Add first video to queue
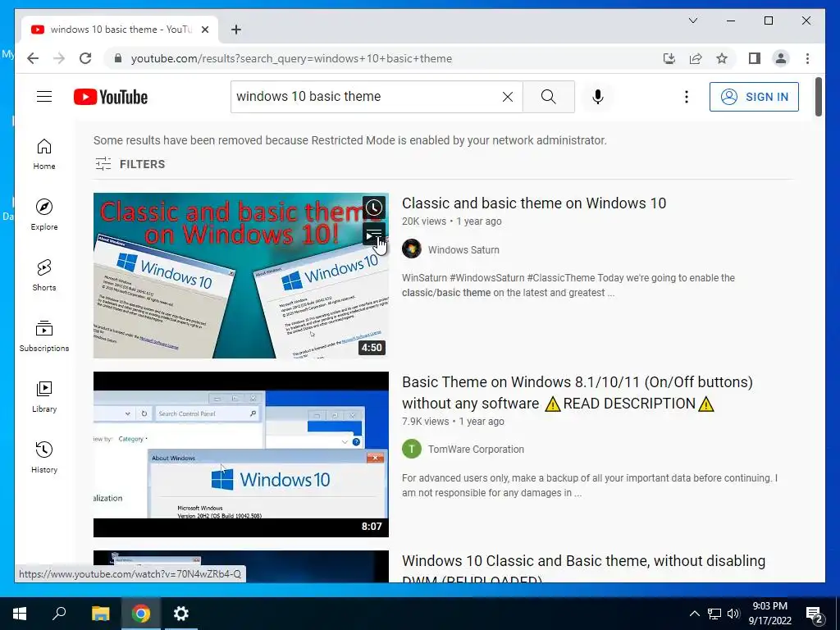840x630 pixels. click(374, 234)
